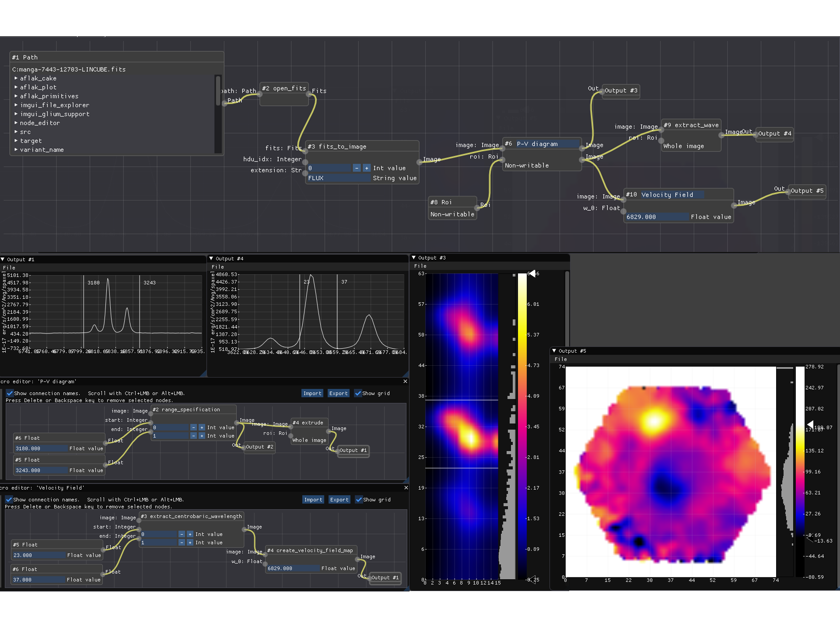Close the P-V diagram macro editor
Viewport: 840px width, 630px height.
point(405,381)
